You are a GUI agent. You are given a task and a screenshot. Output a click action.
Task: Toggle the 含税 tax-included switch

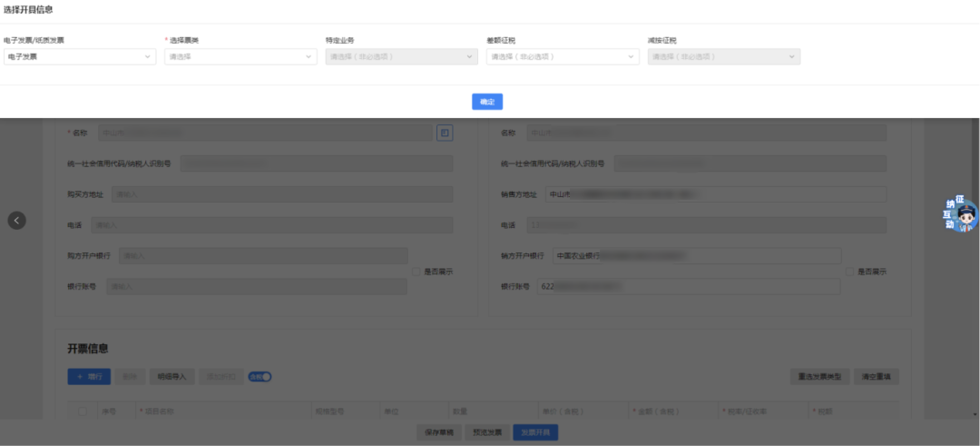tap(260, 376)
